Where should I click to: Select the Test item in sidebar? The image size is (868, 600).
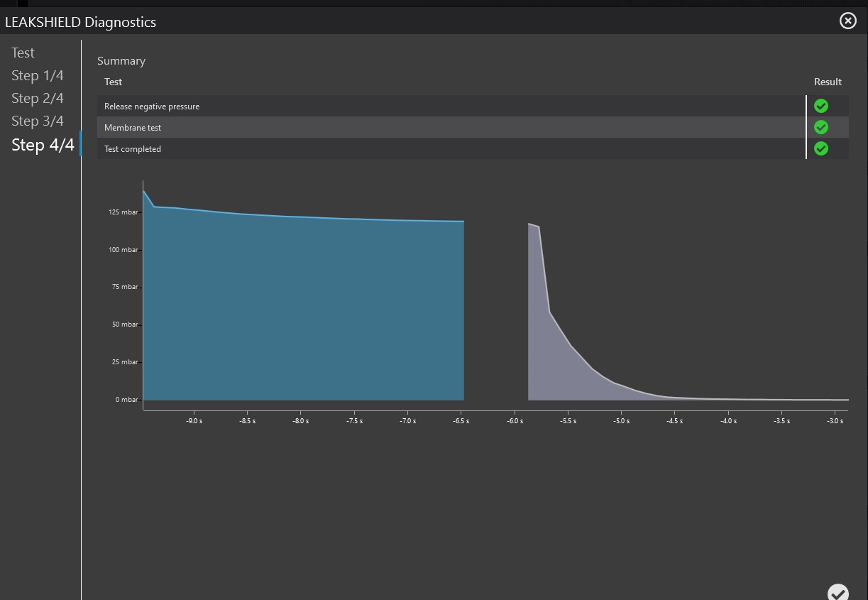[23, 53]
